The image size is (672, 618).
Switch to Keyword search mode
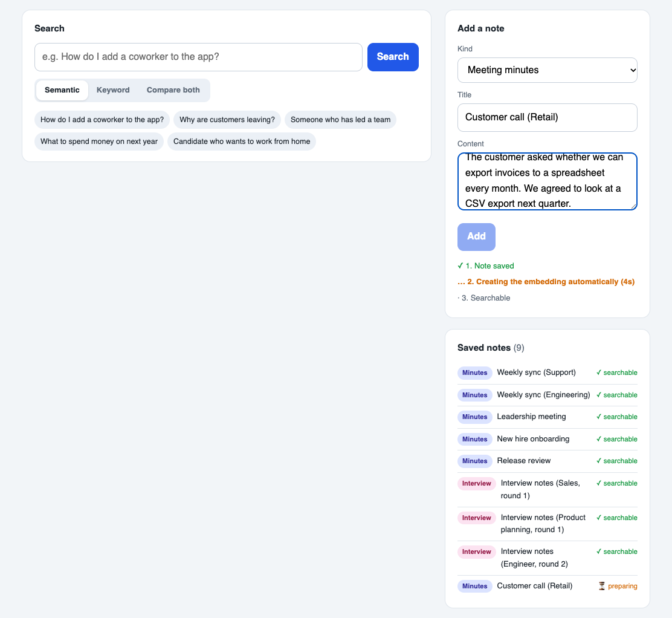pos(113,90)
